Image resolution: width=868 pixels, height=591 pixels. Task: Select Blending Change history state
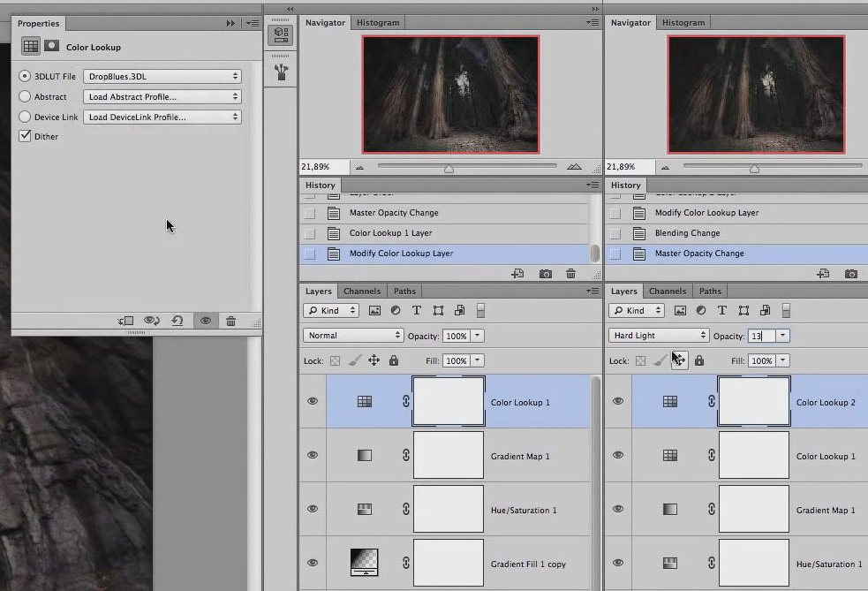coord(687,233)
